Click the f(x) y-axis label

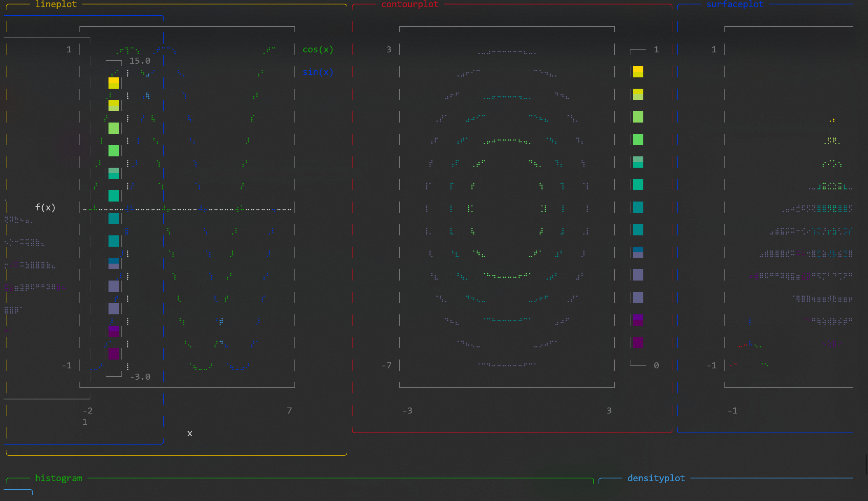point(45,208)
